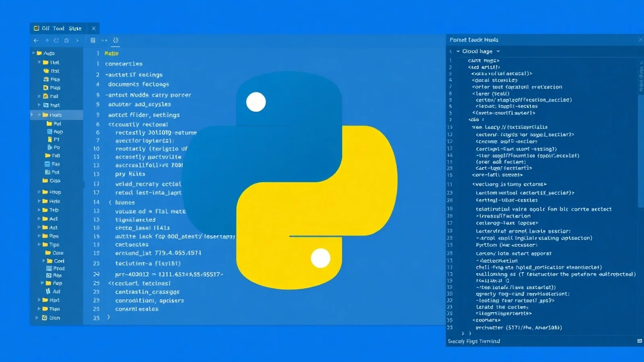Expand the 'Htop' folder arrow
644x362 pixels.
pyautogui.click(x=39, y=192)
